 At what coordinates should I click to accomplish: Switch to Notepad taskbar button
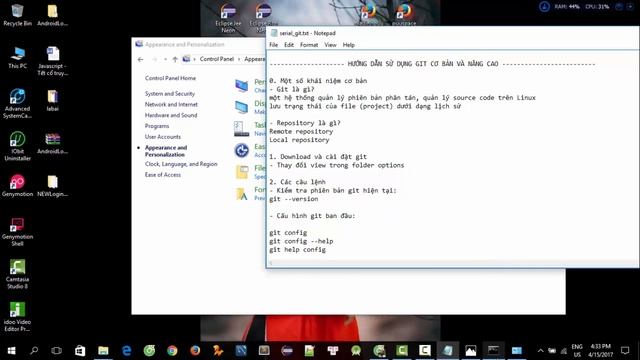pos(448,351)
